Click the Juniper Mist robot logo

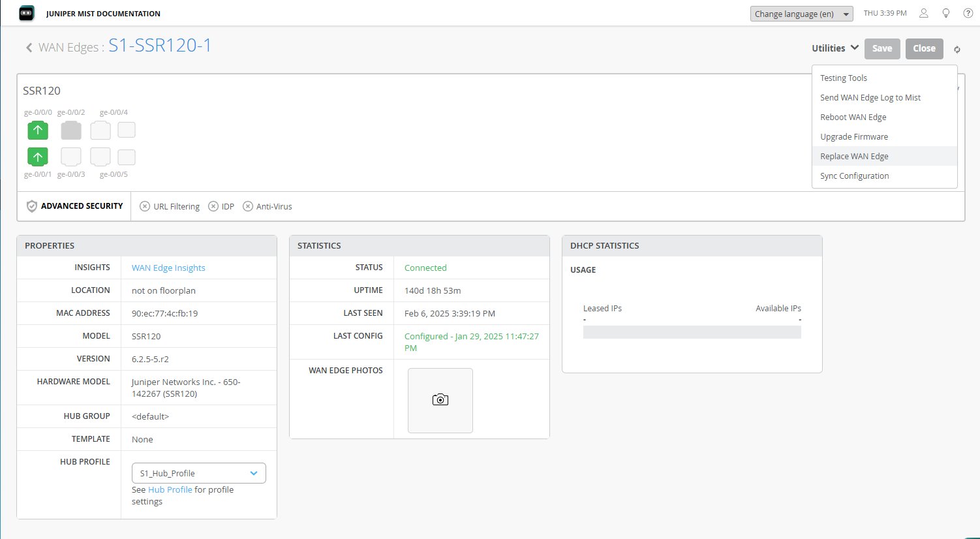[x=27, y=13]
